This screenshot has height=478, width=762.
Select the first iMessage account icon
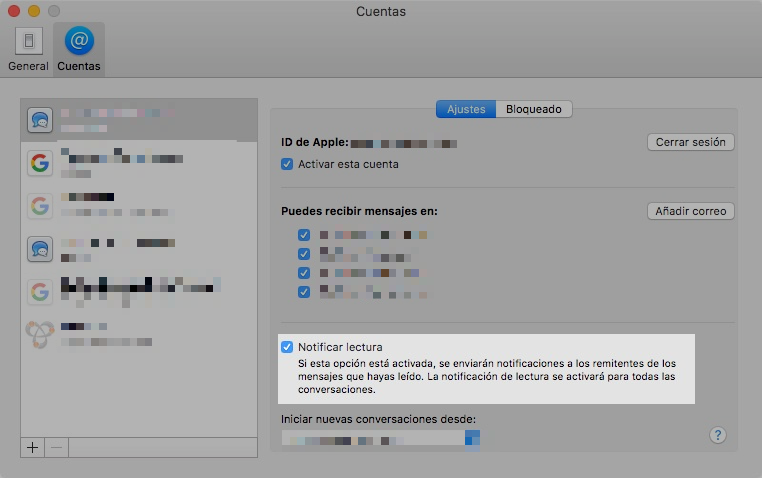point(40,120)
